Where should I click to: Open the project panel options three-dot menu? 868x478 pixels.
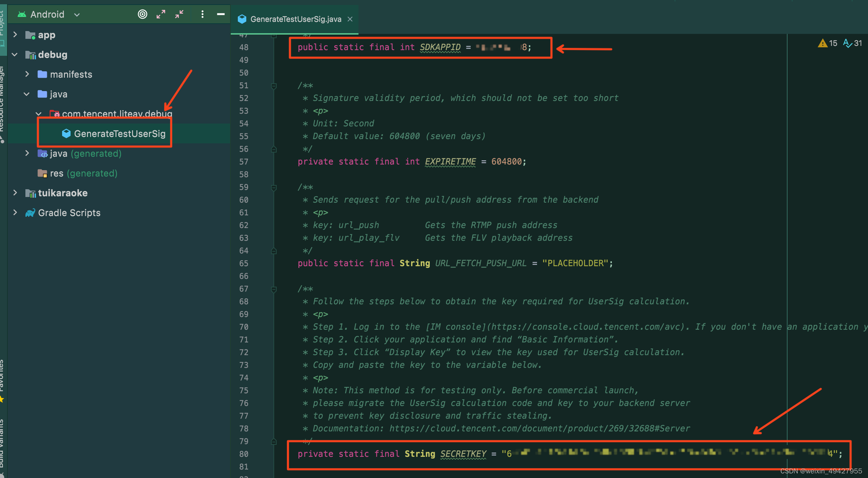tap(202, 14)
